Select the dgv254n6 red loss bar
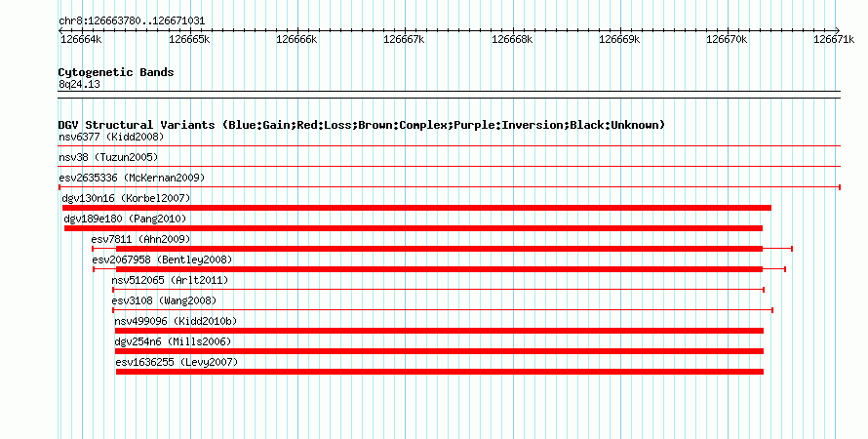 440,351
